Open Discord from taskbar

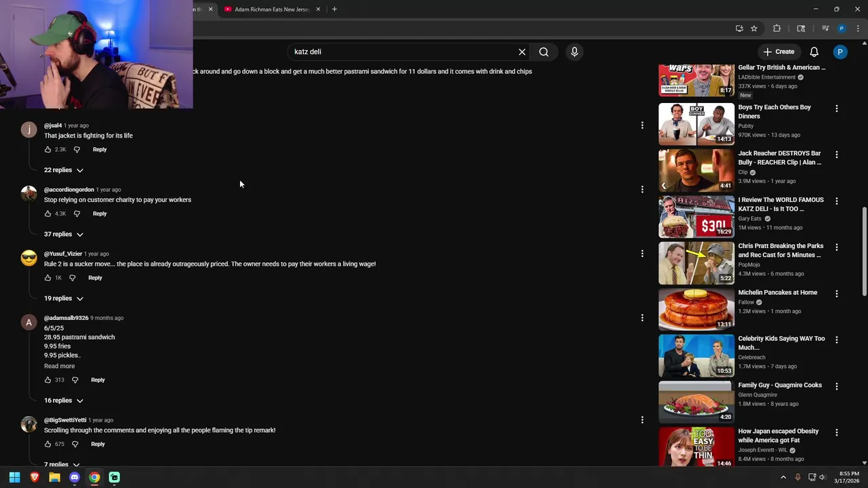(75, 477)
